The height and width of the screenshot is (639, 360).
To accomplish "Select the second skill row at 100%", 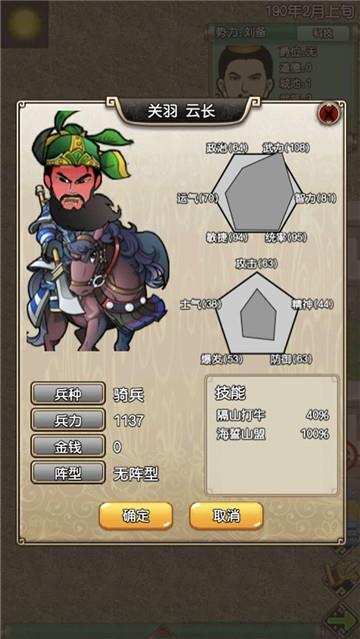I will pos(272,434).
